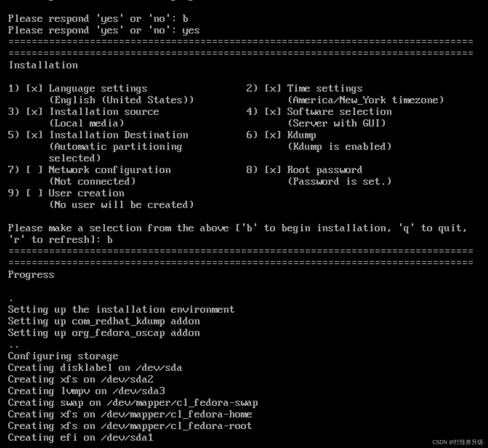Click the 'Server with GUI' text

pos(337,123)
